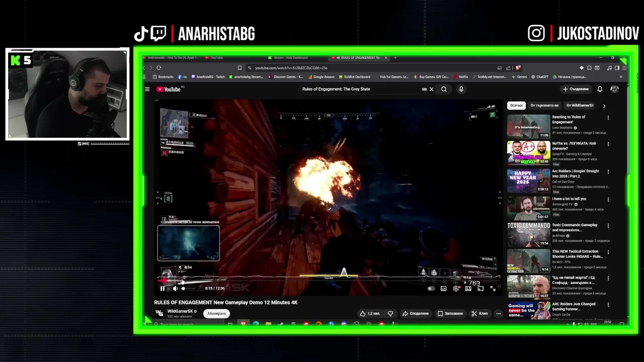Click the Brave shields icon in address bar

tap(518, 67)
